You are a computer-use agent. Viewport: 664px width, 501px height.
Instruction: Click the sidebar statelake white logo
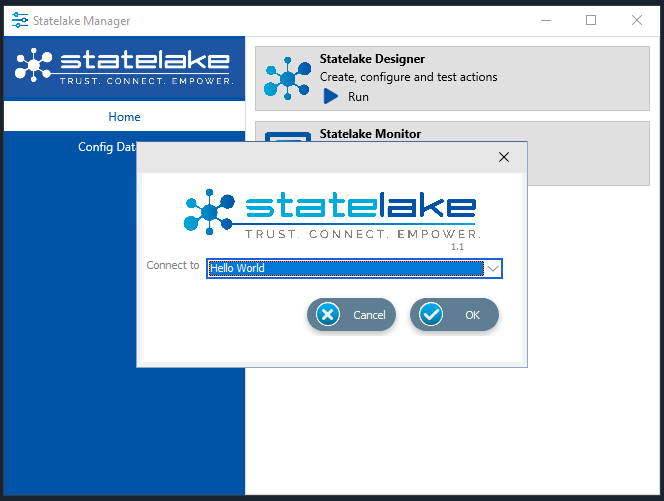tap(124, 66)
